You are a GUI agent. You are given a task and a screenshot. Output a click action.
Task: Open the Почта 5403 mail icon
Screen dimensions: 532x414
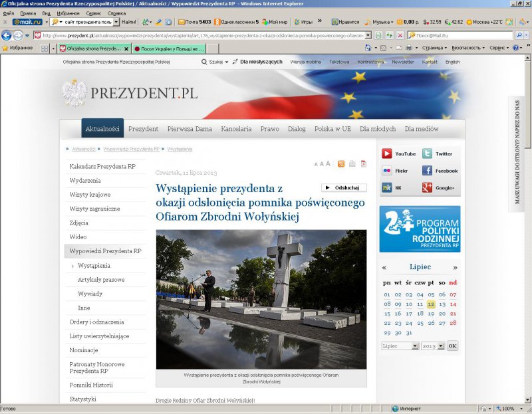(194, 22)
